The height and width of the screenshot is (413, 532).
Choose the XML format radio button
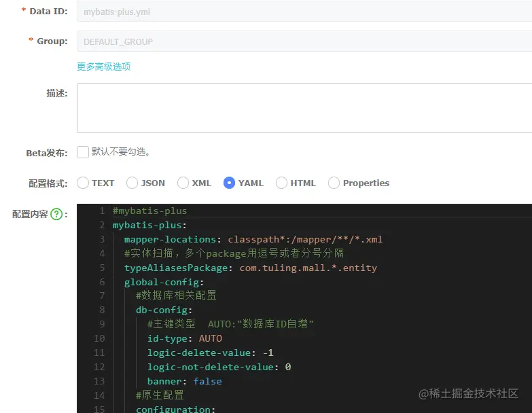(x=183, y=183)
